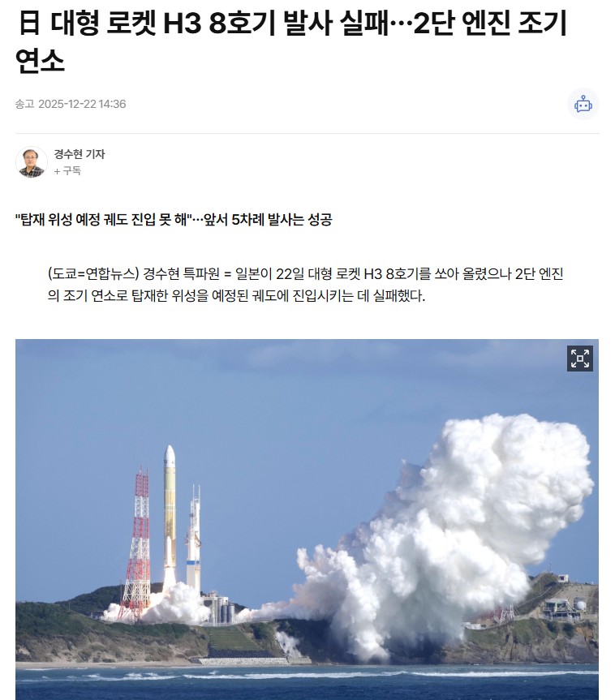This screenshot has width=615, height=700.
Task: Open the AI robot summary icon
Action: tap(583, 104)
